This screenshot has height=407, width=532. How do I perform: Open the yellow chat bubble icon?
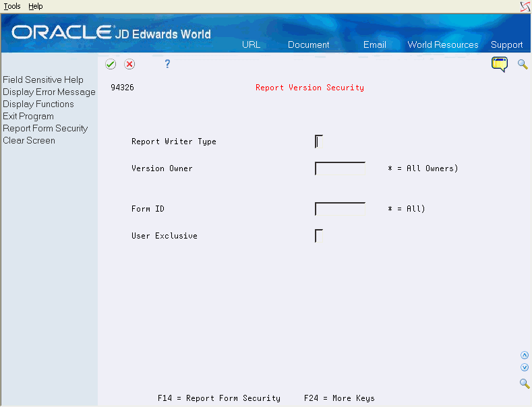(500, 64)
